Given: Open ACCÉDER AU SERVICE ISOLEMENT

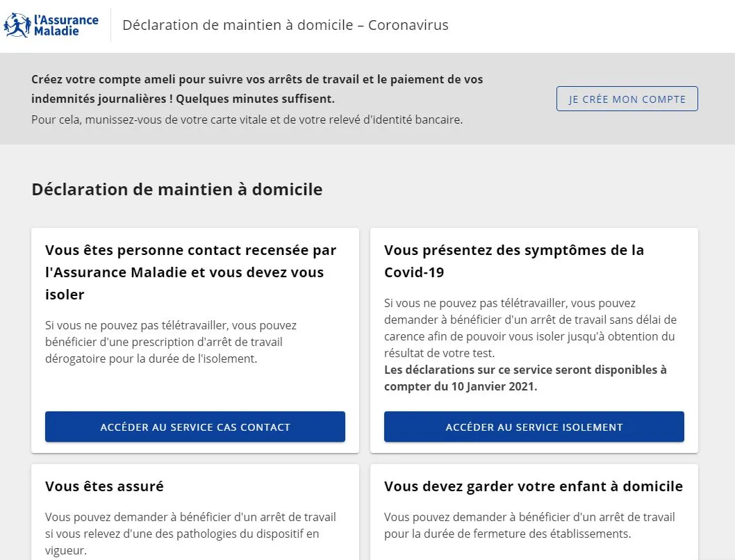Looking at the screenshot, I should coord(534,427).
